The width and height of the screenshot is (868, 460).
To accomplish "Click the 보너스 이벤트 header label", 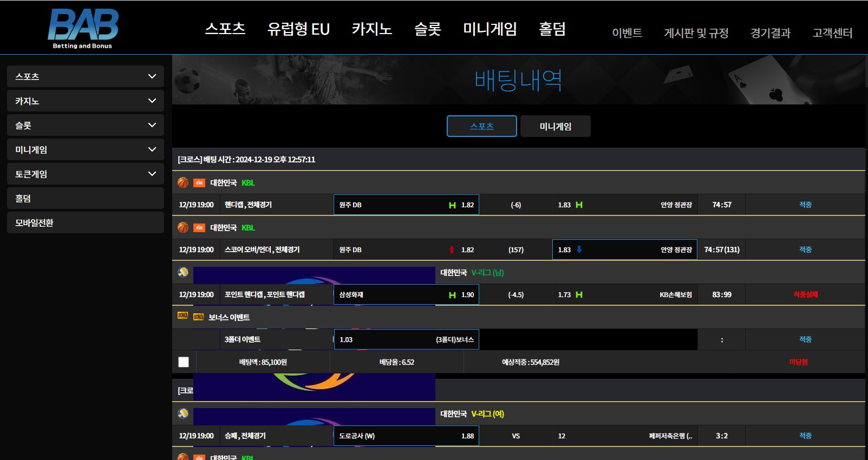I will coord(229,317).
